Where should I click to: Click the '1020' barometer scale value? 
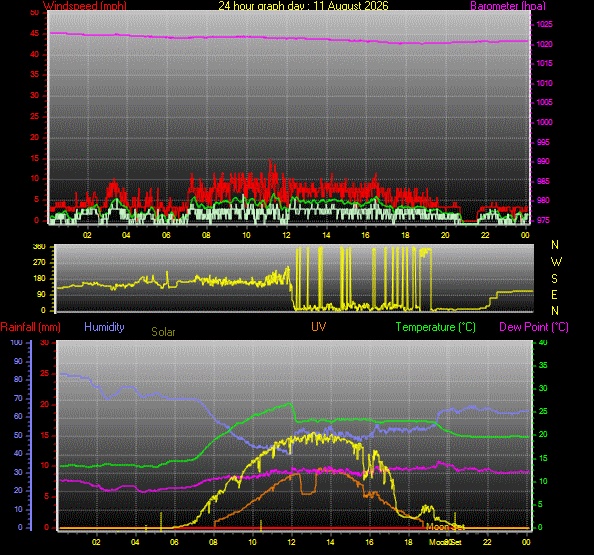point(544,44)
